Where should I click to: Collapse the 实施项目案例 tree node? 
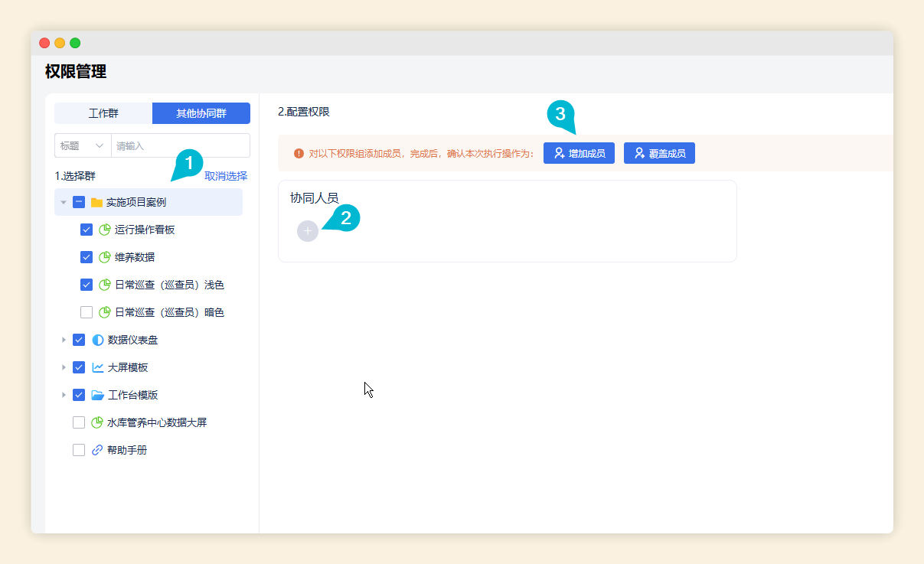click(x=64, y=203)
